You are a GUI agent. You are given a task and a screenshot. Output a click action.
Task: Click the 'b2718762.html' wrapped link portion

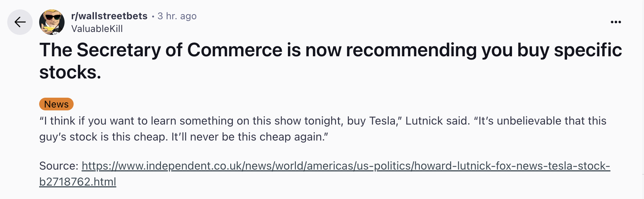[x=78, y=182]
